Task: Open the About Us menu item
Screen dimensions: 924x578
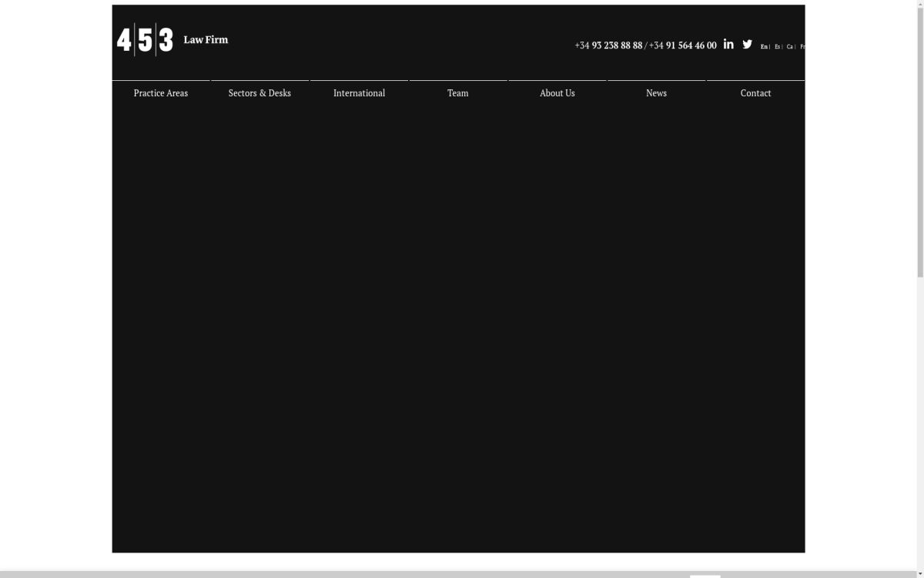Action: 557,92
